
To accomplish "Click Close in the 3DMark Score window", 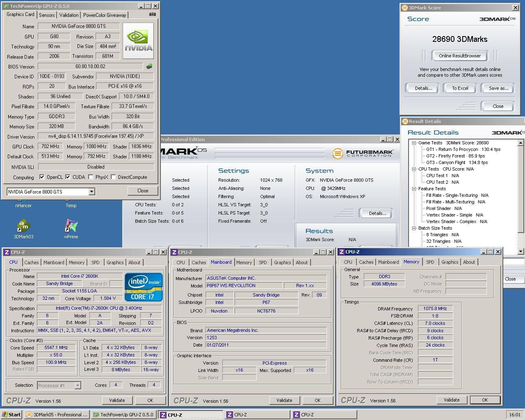I will tap(498, 106).
